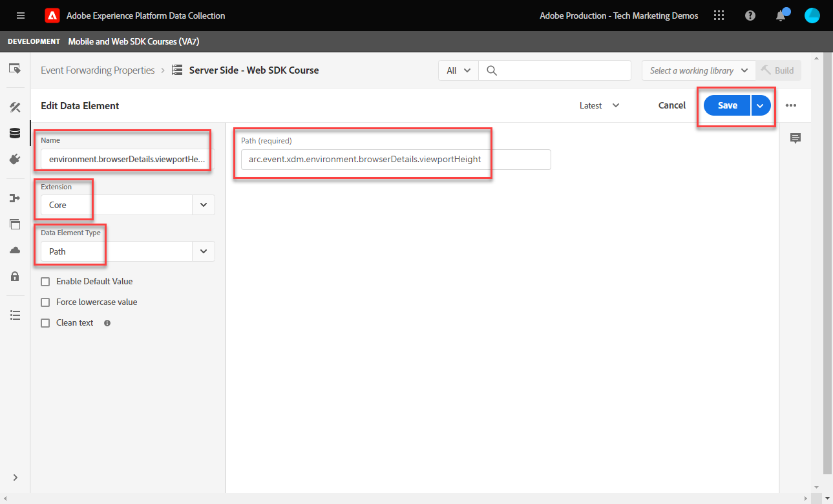Open the cloud icon in sidebar

click(x=15, y=250)
